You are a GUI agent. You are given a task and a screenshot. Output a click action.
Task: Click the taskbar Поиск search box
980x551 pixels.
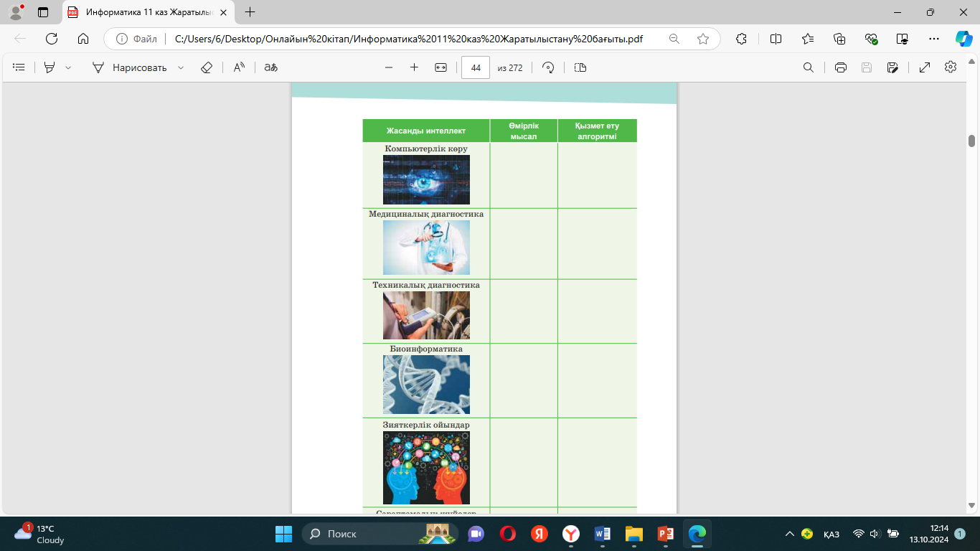pyautogui.click(x=380, y=534)
